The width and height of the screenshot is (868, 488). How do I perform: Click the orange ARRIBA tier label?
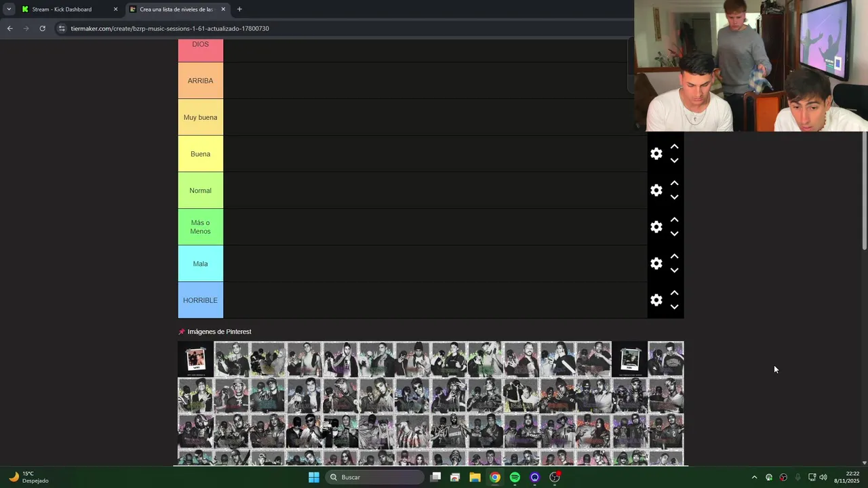click(201, 81)
